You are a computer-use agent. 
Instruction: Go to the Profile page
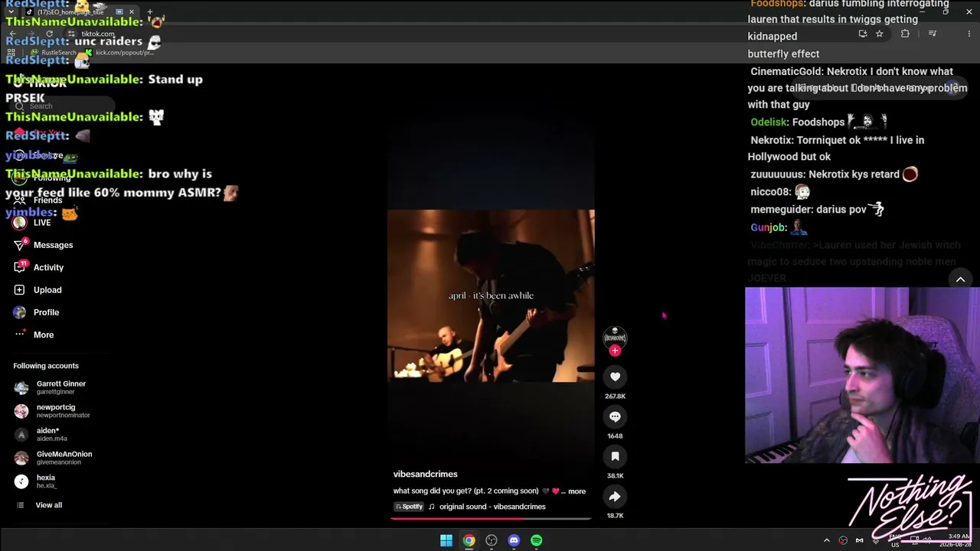pyautogui.click(x=46, y=312)
